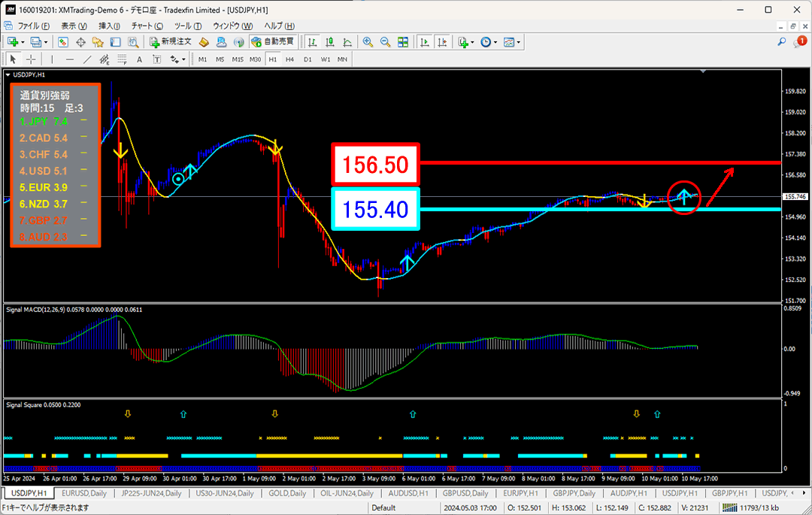Switch to AUDUSD,H1 chart tab
The height and width of the screenshot is (515, 812).
pyautogui.click(x=408, y=493)
